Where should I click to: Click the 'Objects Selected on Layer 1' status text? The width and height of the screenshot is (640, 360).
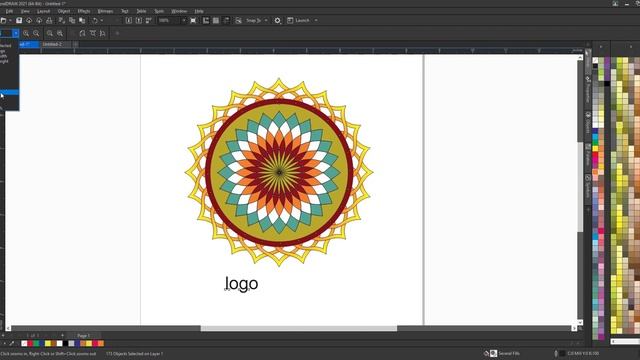click(135, 353)
